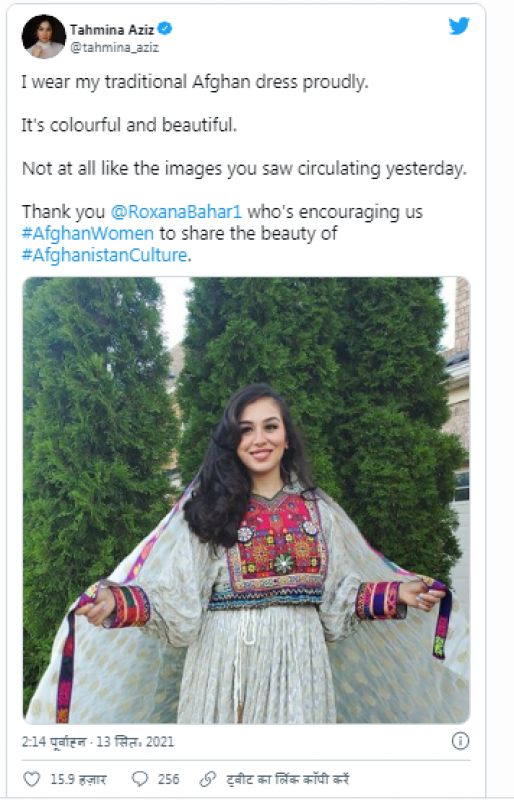
Task: Open the #AfghanistanCulture hashtag
Action: [105, 255]
